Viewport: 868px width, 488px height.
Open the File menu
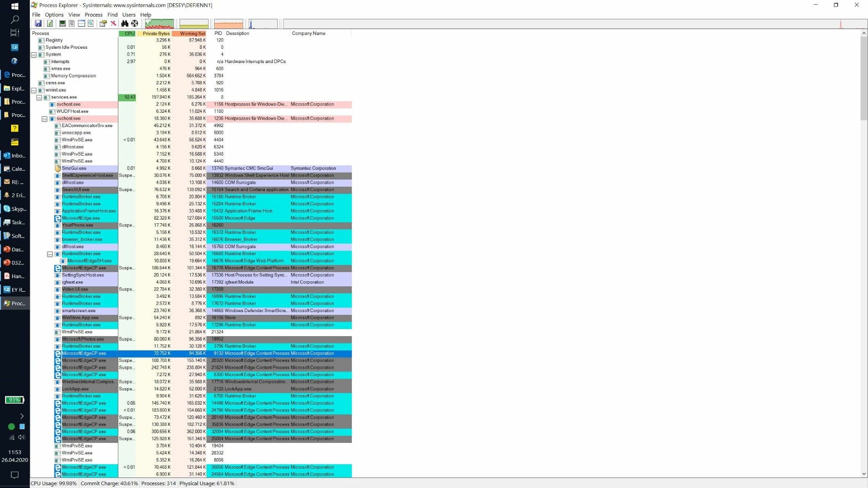[36, 15]
